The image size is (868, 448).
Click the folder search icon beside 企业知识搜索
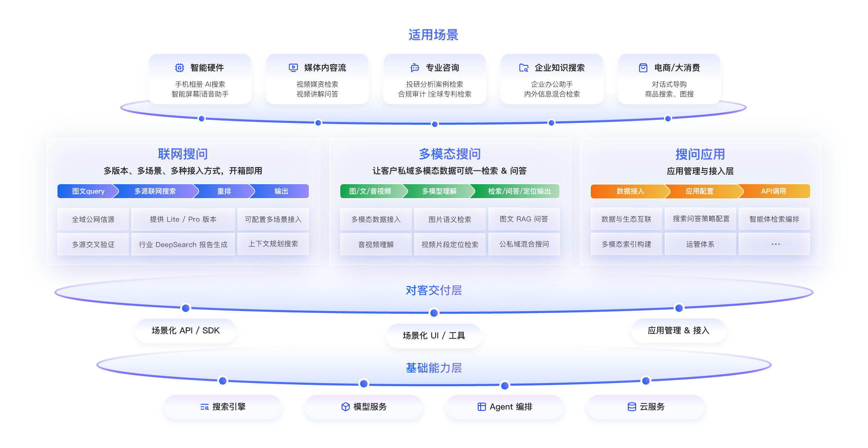pyautogui.click(x=524, y=68)
